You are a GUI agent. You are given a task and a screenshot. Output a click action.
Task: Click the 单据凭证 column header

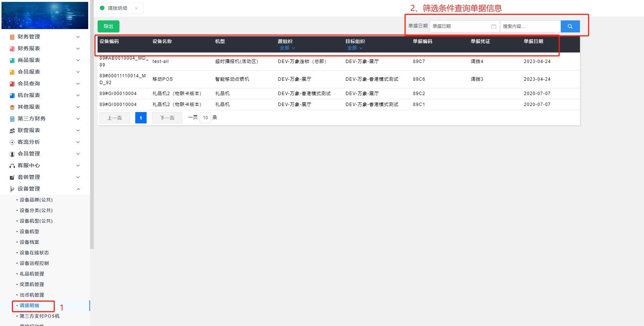coord(480,42)
